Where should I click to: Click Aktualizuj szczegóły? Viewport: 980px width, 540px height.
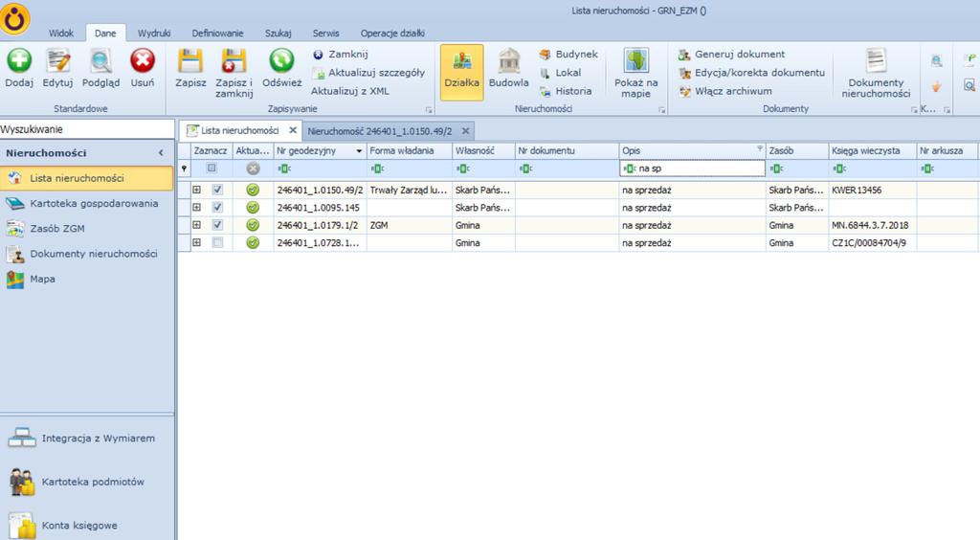368,73
